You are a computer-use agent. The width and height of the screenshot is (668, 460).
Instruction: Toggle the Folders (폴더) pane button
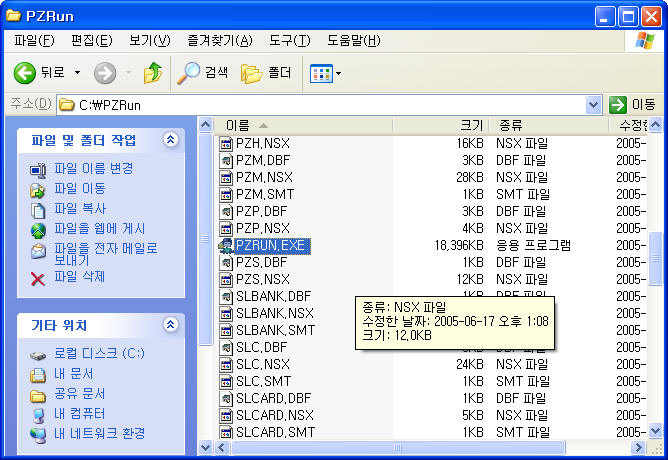click(266, 73)
